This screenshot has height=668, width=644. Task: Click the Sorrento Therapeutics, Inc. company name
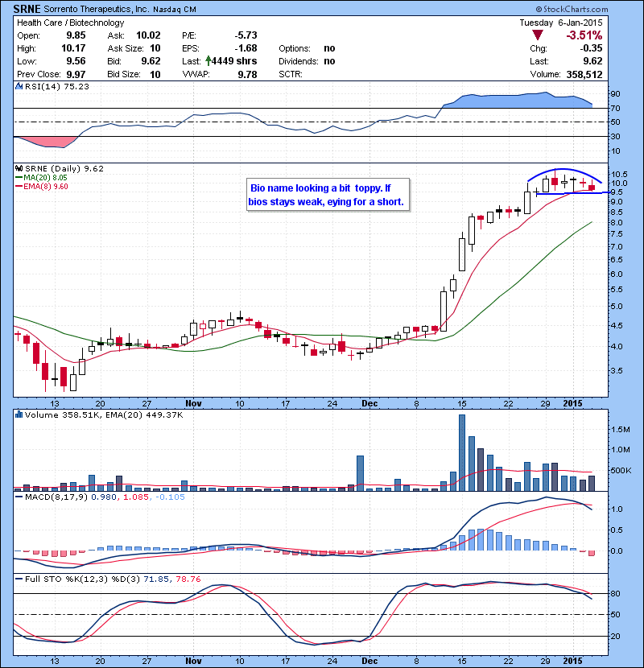click(97, 10)
